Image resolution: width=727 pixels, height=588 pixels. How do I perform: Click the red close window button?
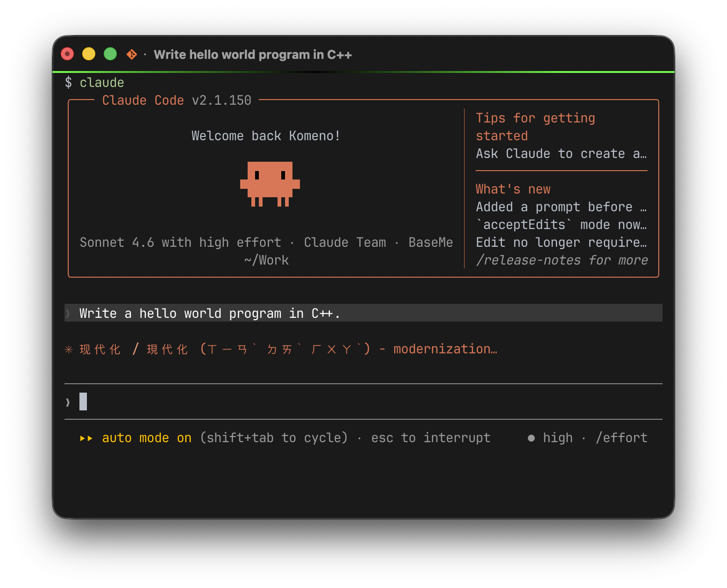coord(67,54)
